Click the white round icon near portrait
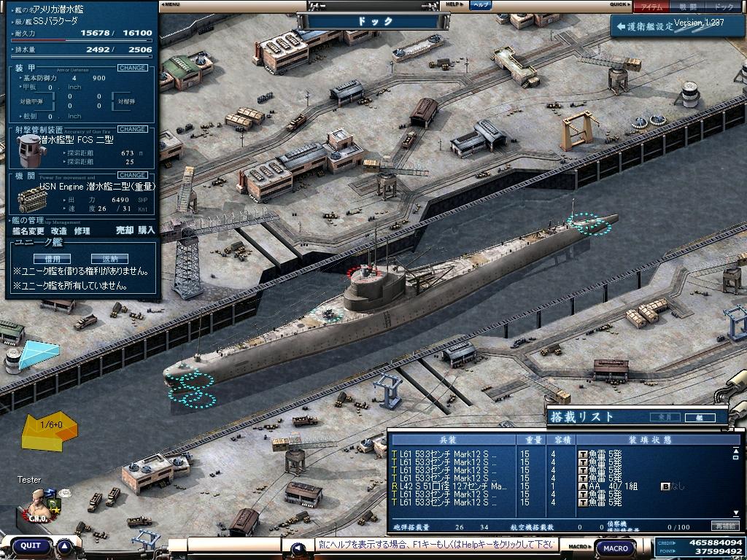The height and width of the screenshot is (560, 747). click(x=64, y=494)
